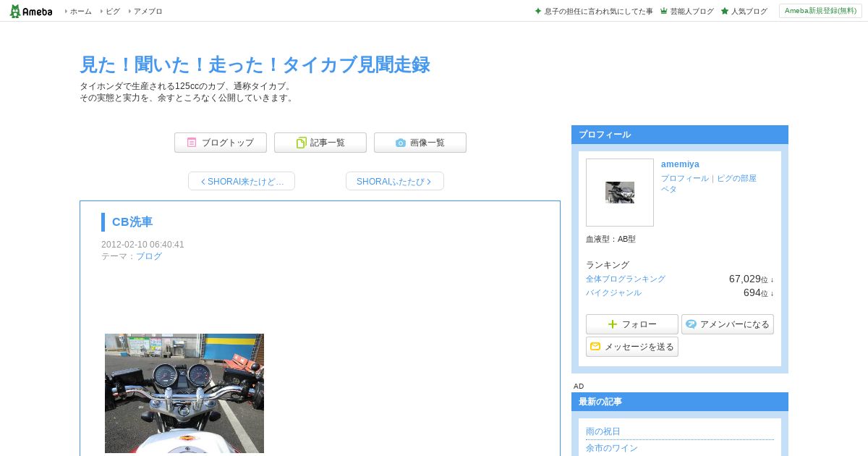Open 記事一覧 tab
Viewport: 868px width, 456px height.
tap(320, 143)
